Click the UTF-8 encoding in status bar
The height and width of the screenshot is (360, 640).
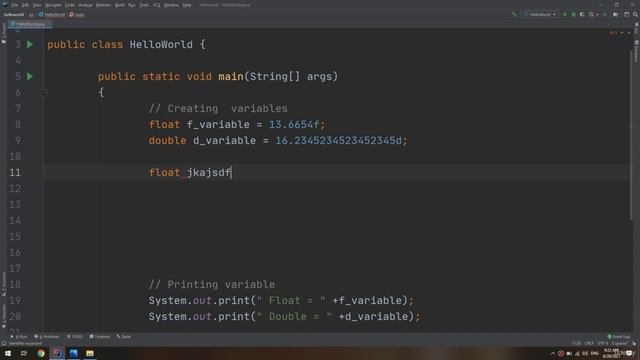(603, 343)
